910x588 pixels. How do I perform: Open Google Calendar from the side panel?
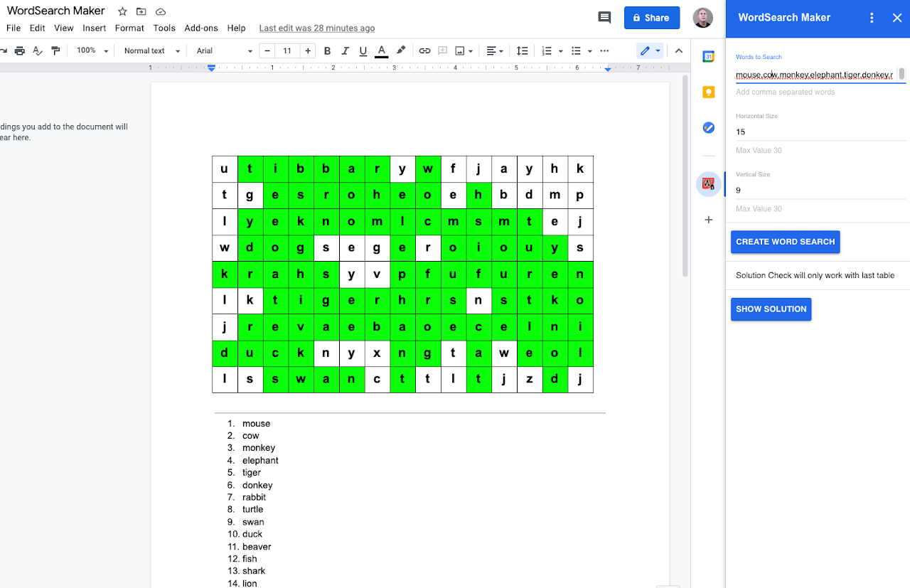tap(708, 55)
